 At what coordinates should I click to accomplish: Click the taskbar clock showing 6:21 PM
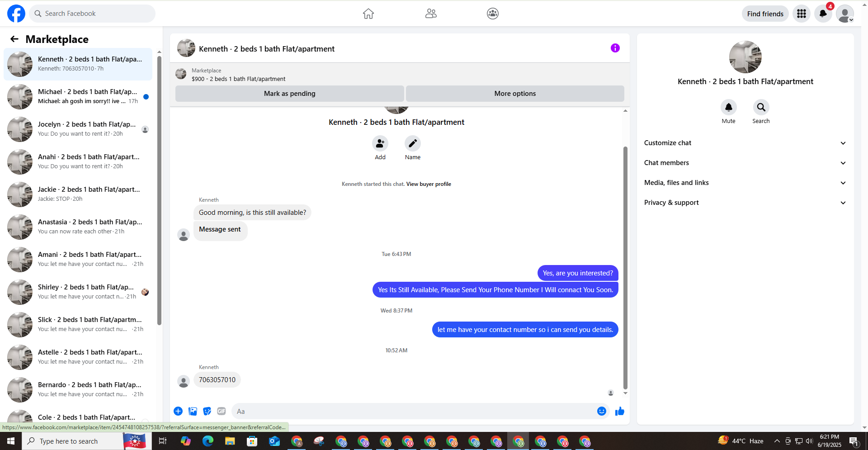coord(830,441)
